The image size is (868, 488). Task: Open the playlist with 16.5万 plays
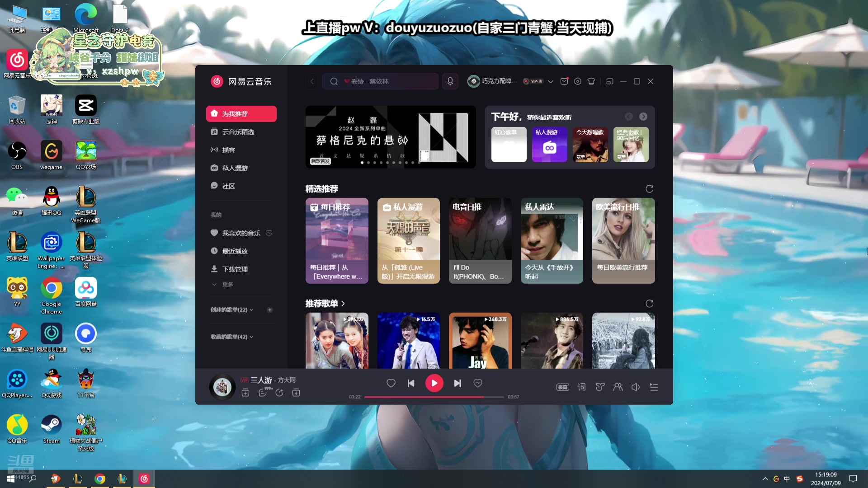(x=409, y=341)
